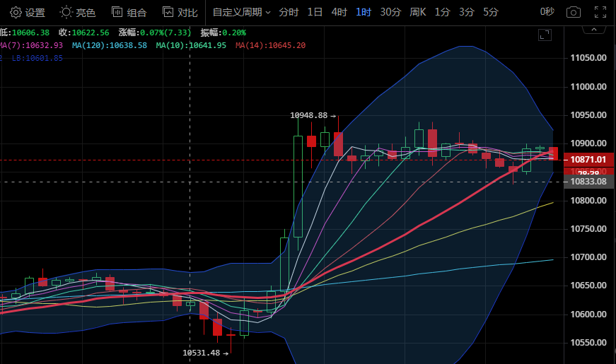Image resolution: width=616 pixels, height=364 pixels.
Task: Select the 1分 one-minute interval
Action: coord(442,12)
